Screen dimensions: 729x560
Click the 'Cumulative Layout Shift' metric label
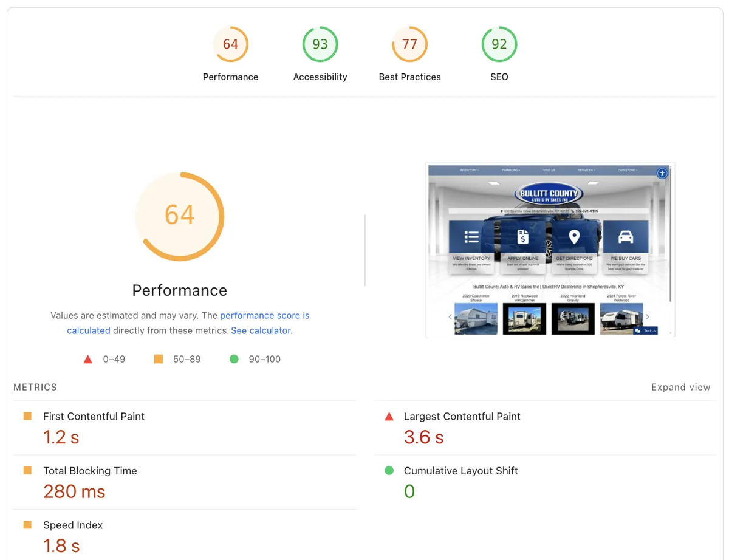coord(461,471)
